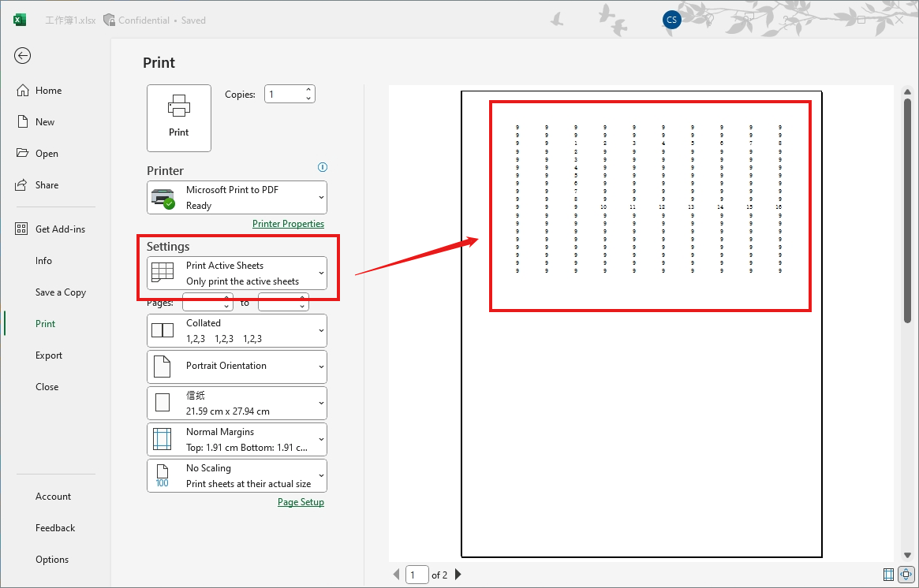Click the page number input box

pyautogui.click(x=417, y=575)
